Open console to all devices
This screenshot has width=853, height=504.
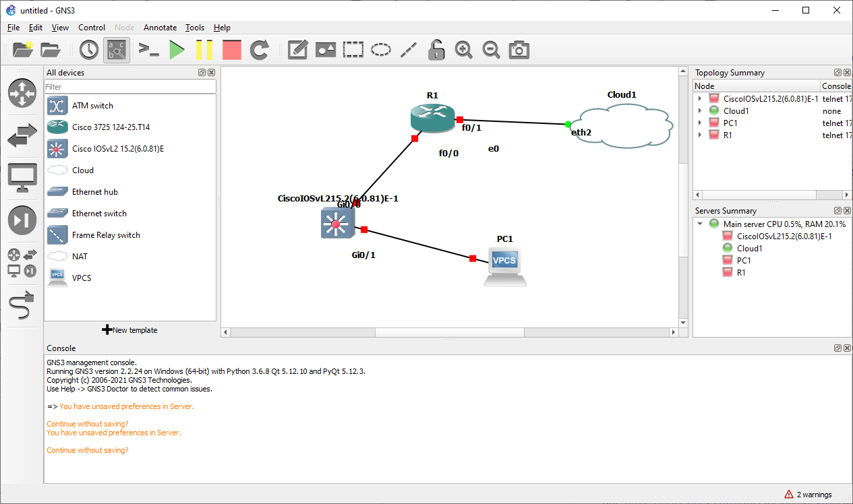coord(148,50)
